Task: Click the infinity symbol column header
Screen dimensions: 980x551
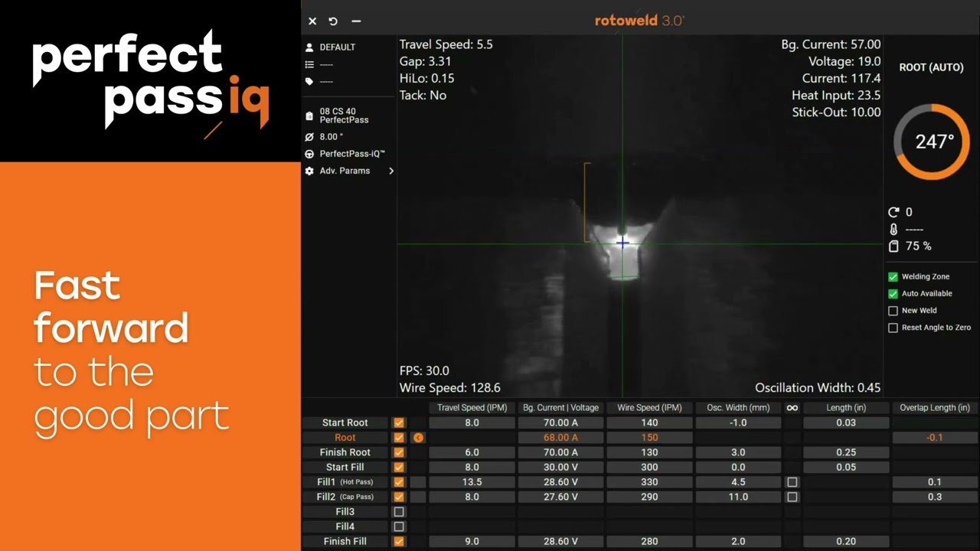Action: (792, 408)
